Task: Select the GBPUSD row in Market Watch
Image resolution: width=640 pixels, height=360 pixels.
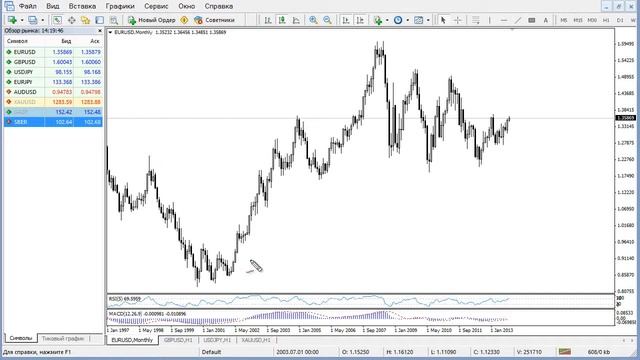Action: click(53, 62)
